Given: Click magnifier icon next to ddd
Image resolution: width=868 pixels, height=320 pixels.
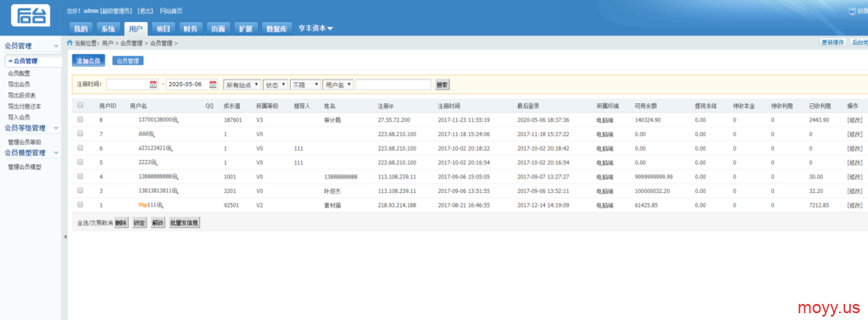Looking at the screenshot, I should tap(152, 134).
